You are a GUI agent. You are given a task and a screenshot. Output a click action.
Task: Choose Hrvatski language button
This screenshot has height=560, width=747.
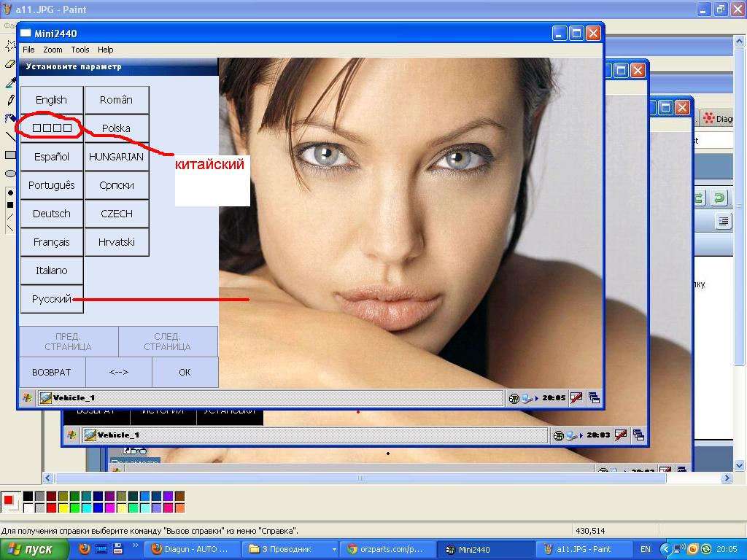point(117,242)
